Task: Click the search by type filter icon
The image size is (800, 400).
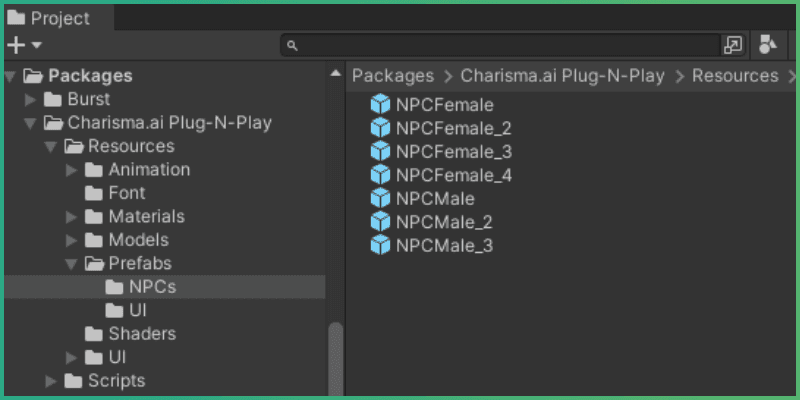Action: [767, 45]
